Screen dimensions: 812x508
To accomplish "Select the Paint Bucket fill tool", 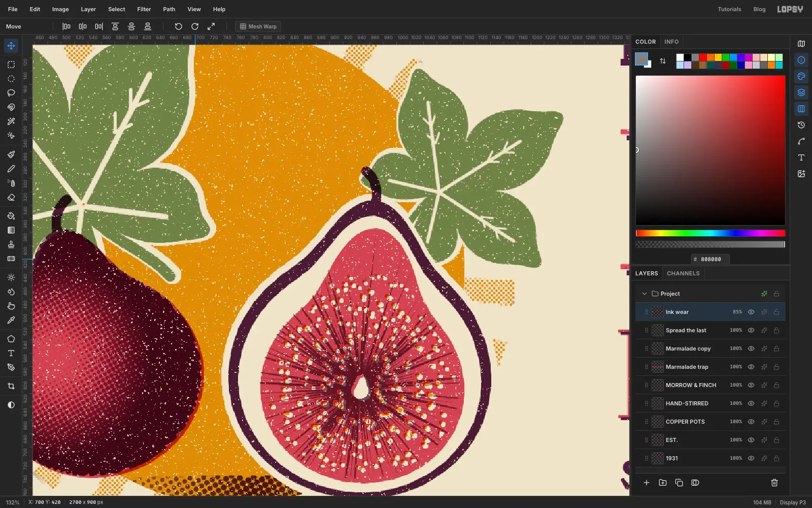I will (11, 216).
